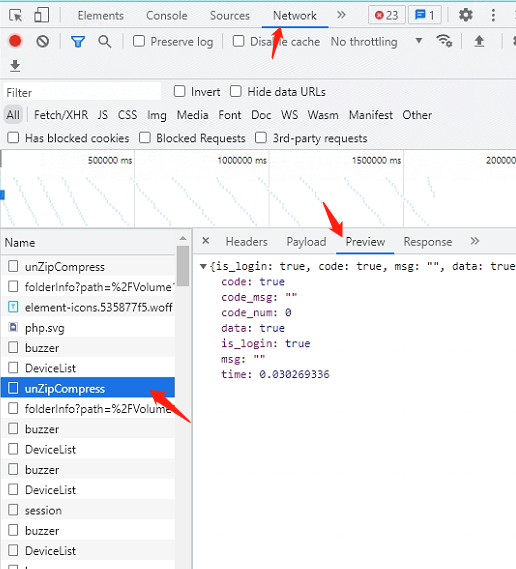This screenshot has height=569, width=516.
Task: Open the No throttling dropdown
Action: (376, 41)
